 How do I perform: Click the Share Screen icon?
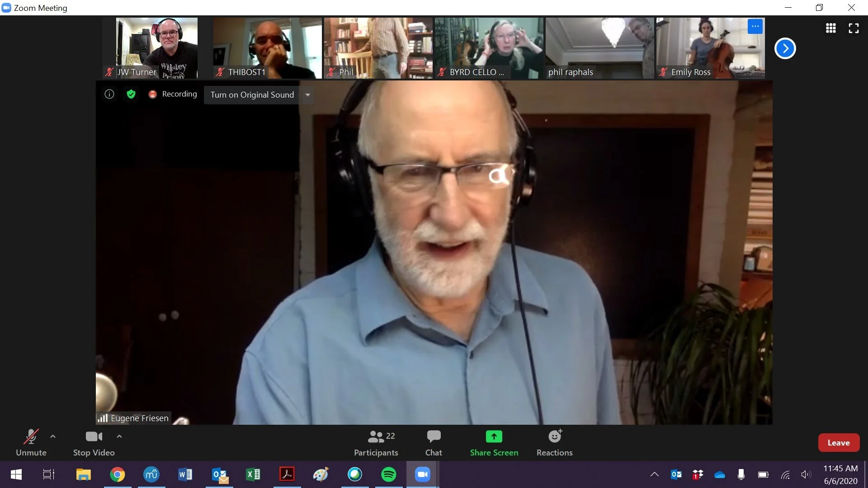[494, 437]
